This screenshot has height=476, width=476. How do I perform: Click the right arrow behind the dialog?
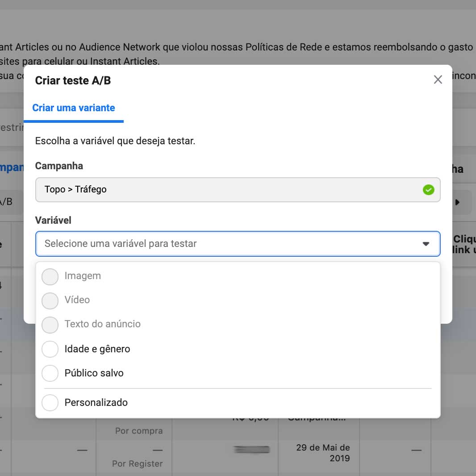pos(457,202)
